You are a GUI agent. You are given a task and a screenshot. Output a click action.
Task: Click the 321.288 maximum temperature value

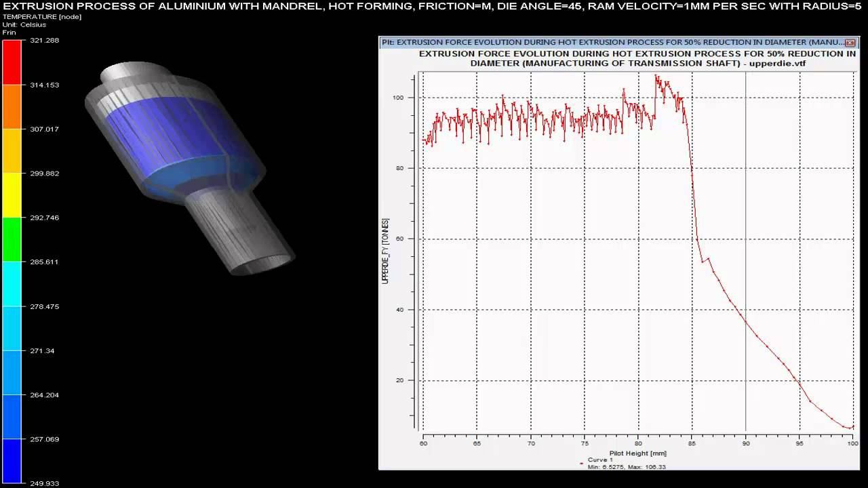point(45,40)
